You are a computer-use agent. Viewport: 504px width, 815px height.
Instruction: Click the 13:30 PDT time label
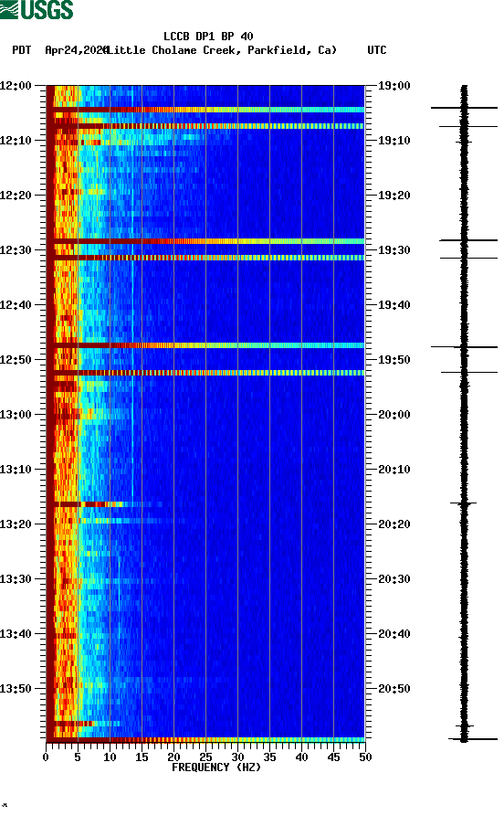(x=16, y=579)
